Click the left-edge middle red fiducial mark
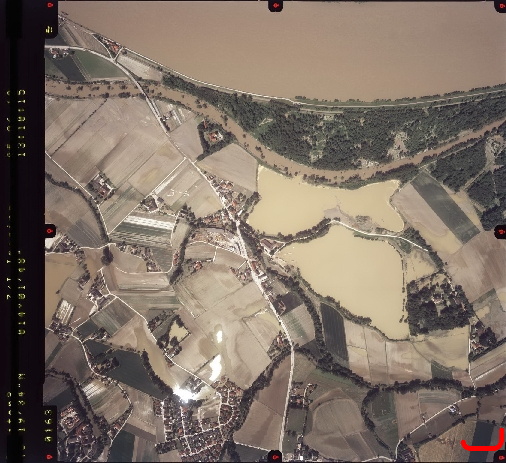The height and width of the screenshot is (463, 506). point(50,230)
